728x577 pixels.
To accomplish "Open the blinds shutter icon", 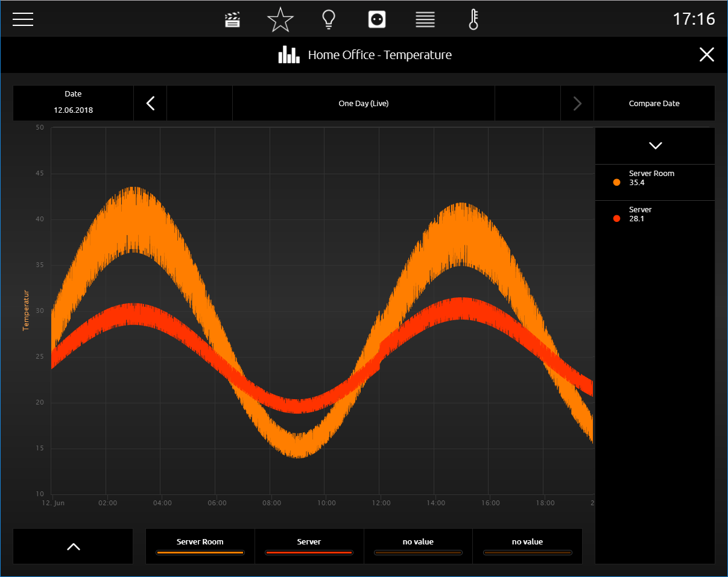I will pyautogui.click(x=425, y=20).
